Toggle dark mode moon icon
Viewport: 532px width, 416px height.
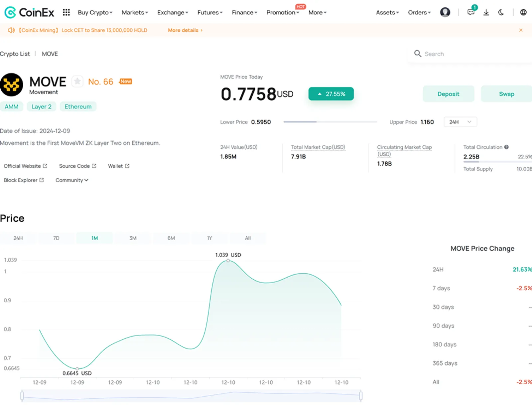pos(501,12)
